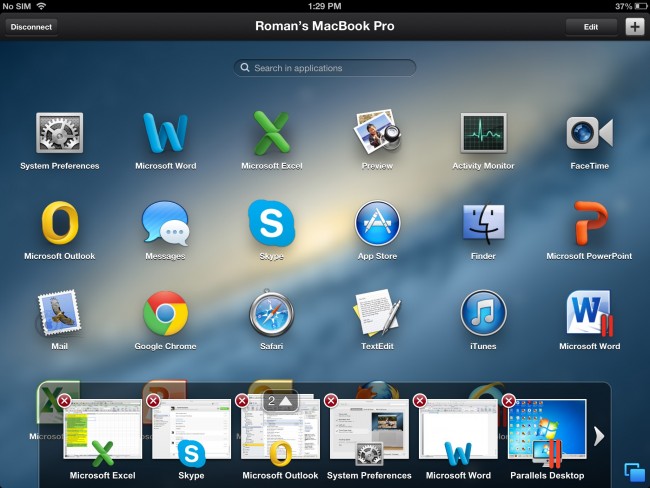
Task: Launch FaceTime
Action: pos(589,133)
